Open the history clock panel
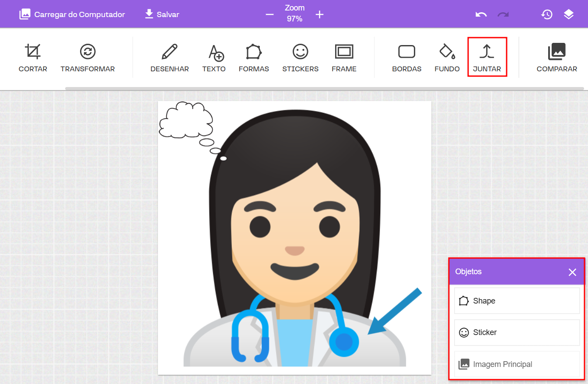588x384 pixels. pyautogui.click(x=546, y=14)
